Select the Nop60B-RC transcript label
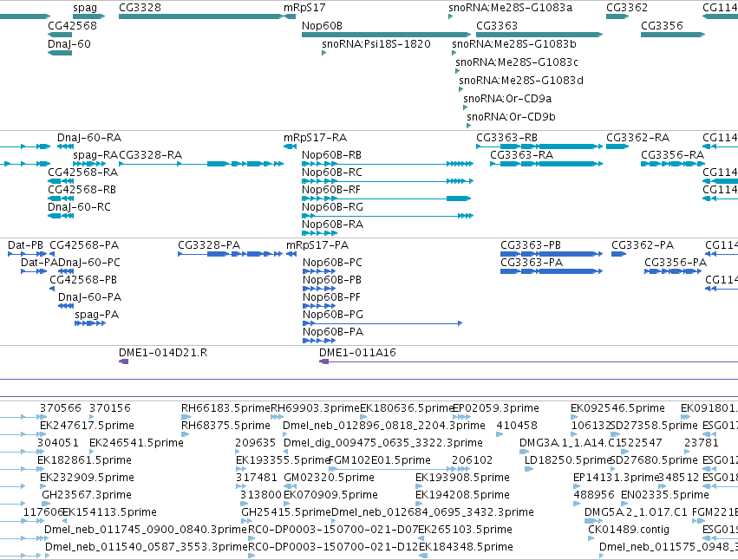738x560 pixels. pos(332,173)
